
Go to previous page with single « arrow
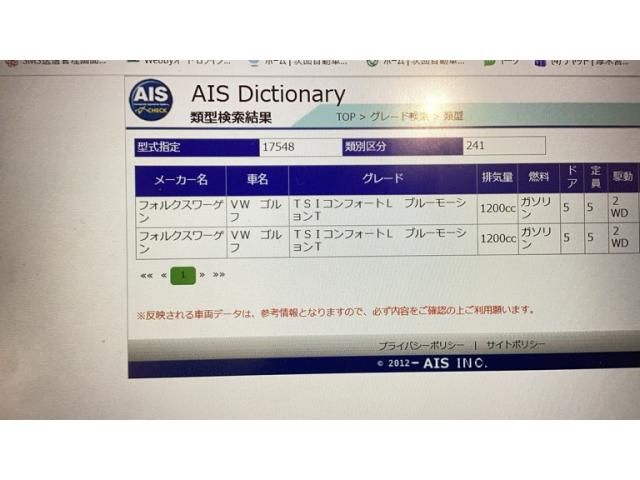[164, 276]
